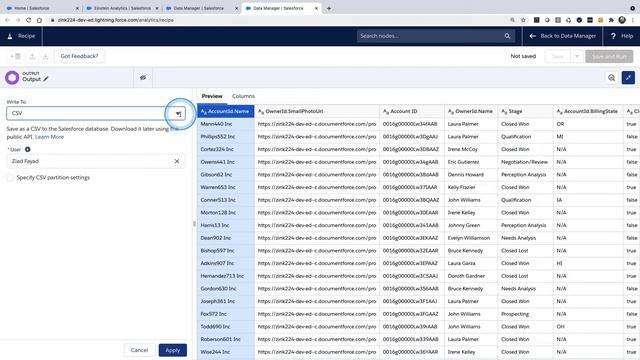The image size is (640, 360).
Task: Open the browser extensions puzzle icon
Action: (x=611, y=20)
